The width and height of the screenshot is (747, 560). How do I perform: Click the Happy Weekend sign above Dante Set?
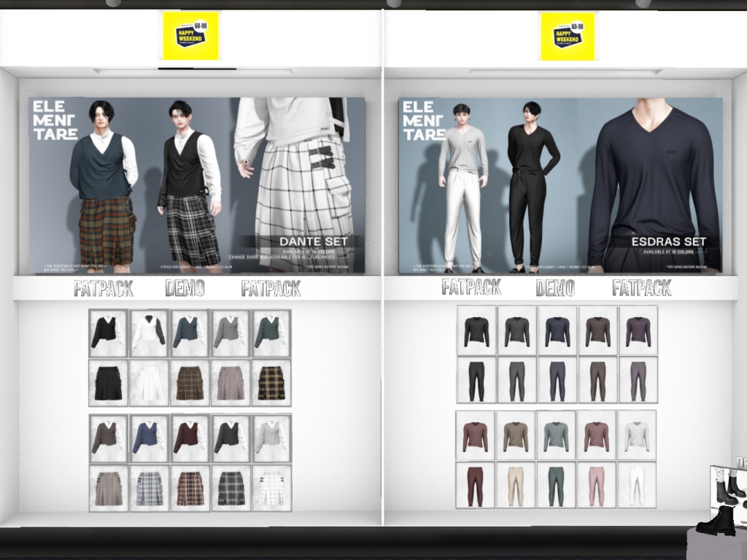[x=190, y=36]
